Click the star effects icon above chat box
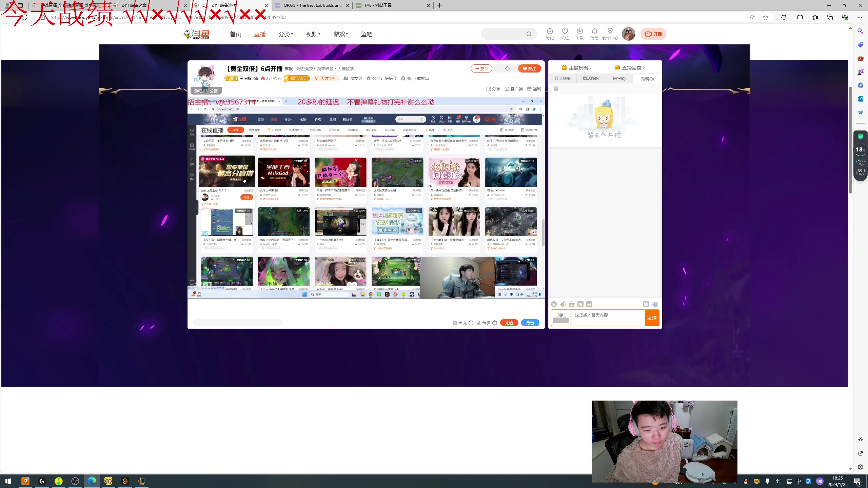Screen dimensions: 868x488 (655, 304)
